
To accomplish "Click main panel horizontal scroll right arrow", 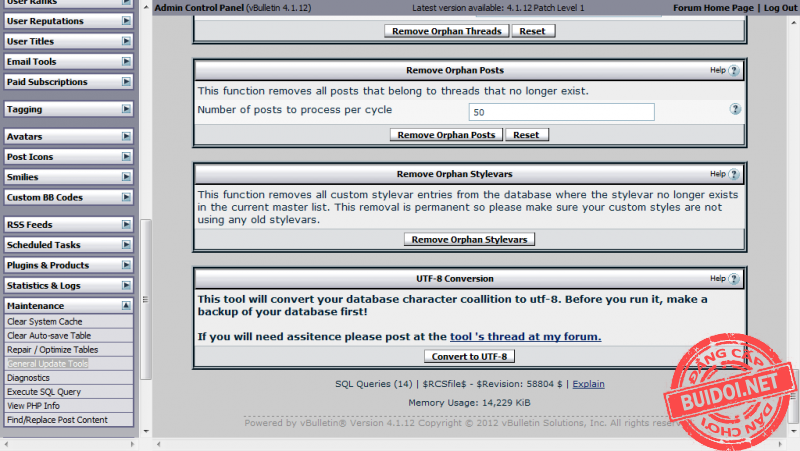I will click(780, 444).
